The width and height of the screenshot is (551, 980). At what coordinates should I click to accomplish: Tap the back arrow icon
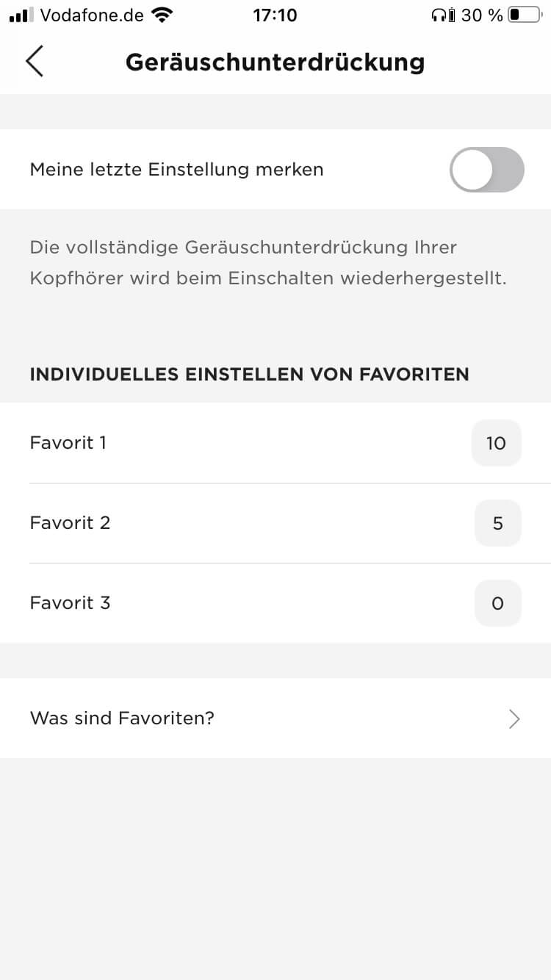click(x=35, y=61)
